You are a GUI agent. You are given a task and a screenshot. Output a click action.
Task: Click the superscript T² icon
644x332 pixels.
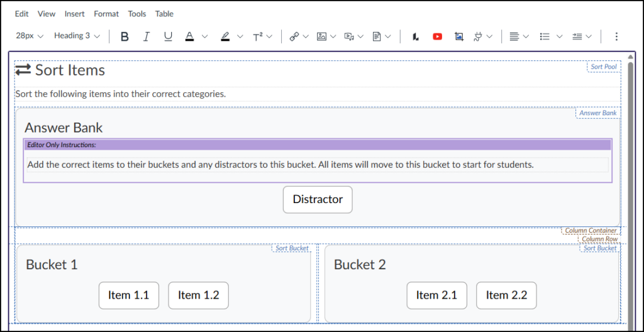pos(258,36)
